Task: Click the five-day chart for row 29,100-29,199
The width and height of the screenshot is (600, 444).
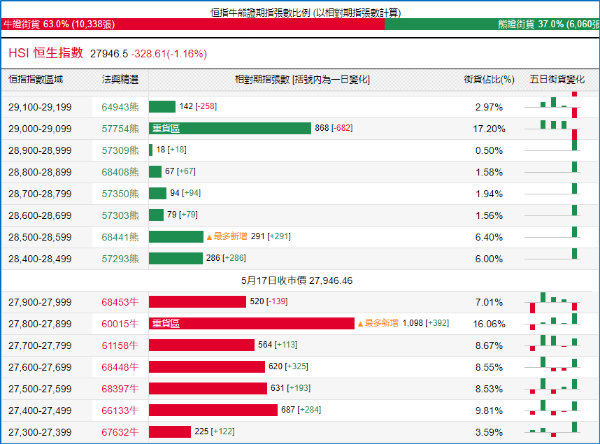Action: point(553,106)
